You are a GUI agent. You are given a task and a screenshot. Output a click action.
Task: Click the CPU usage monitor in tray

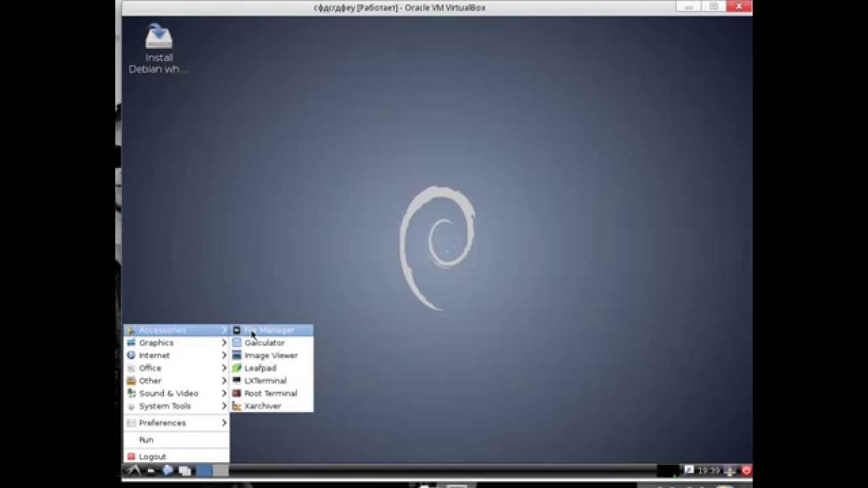point(668,470)
